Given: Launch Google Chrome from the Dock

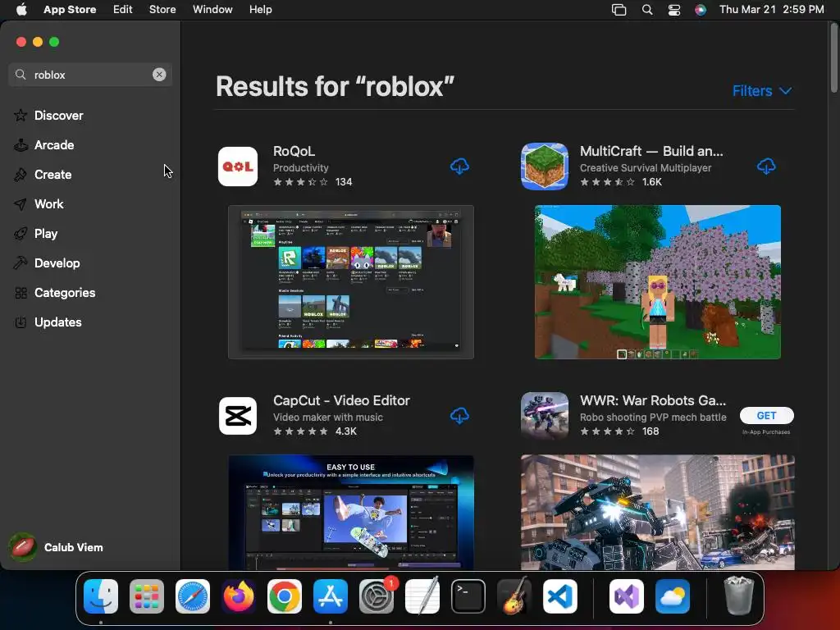Looking at the screenshot, I should pos(285,596).
